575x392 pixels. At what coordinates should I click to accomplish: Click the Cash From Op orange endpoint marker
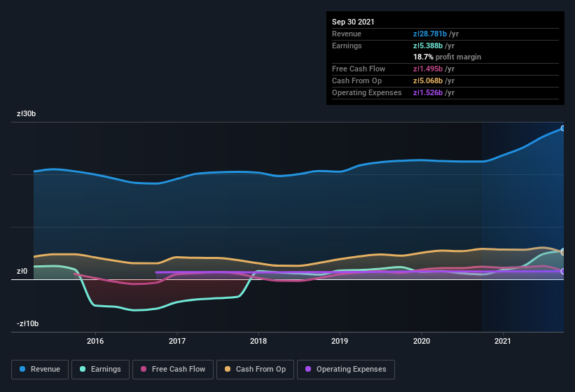(563, 253)
